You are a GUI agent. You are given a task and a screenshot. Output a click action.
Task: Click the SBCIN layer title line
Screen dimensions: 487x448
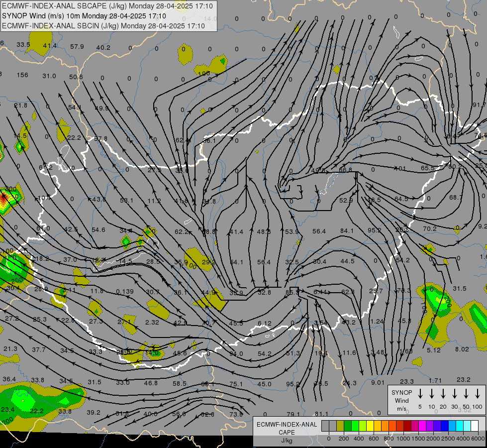click(103, 26)
